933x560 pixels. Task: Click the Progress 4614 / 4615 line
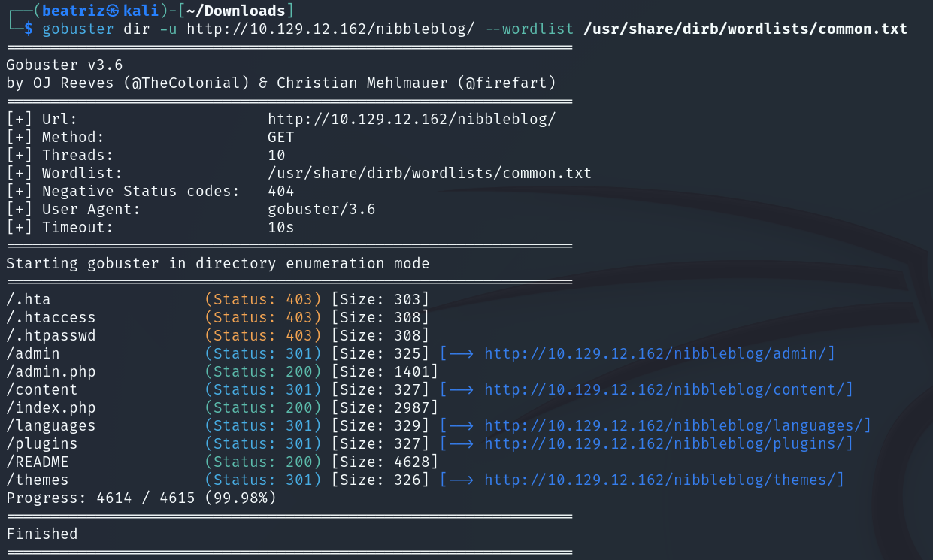[x=141, y=498]
